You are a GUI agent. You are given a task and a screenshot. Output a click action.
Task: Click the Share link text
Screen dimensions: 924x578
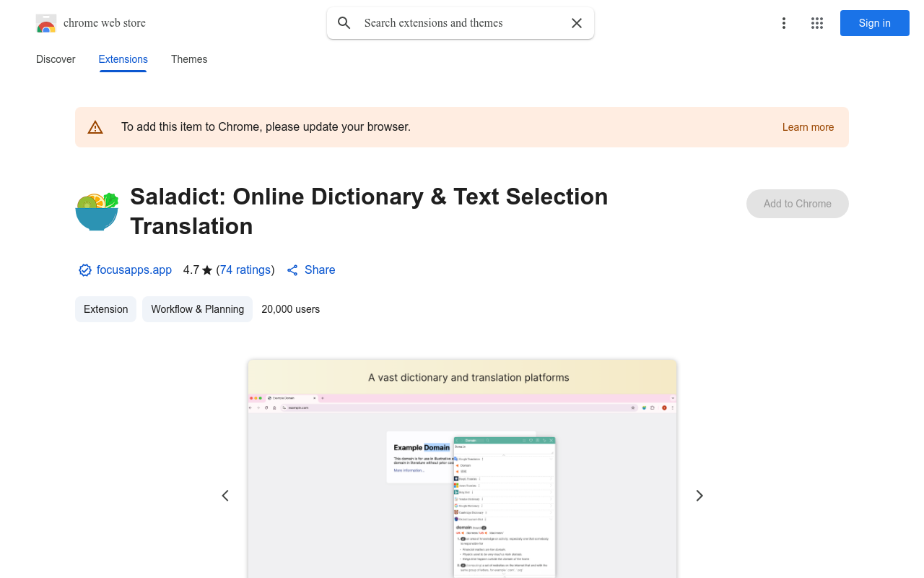[x=320, y=270]
